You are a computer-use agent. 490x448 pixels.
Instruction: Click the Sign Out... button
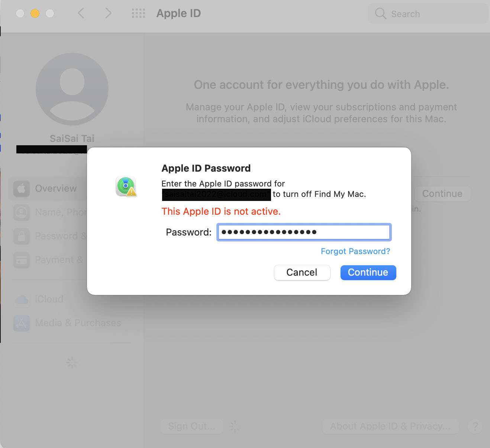(192, 426)
